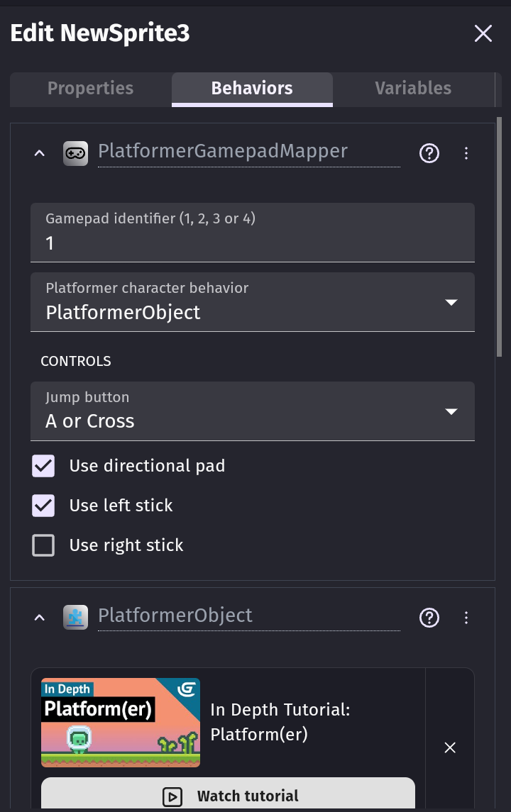
Task: Open Platformer character behavior dropdown
Action: [253, 302]
